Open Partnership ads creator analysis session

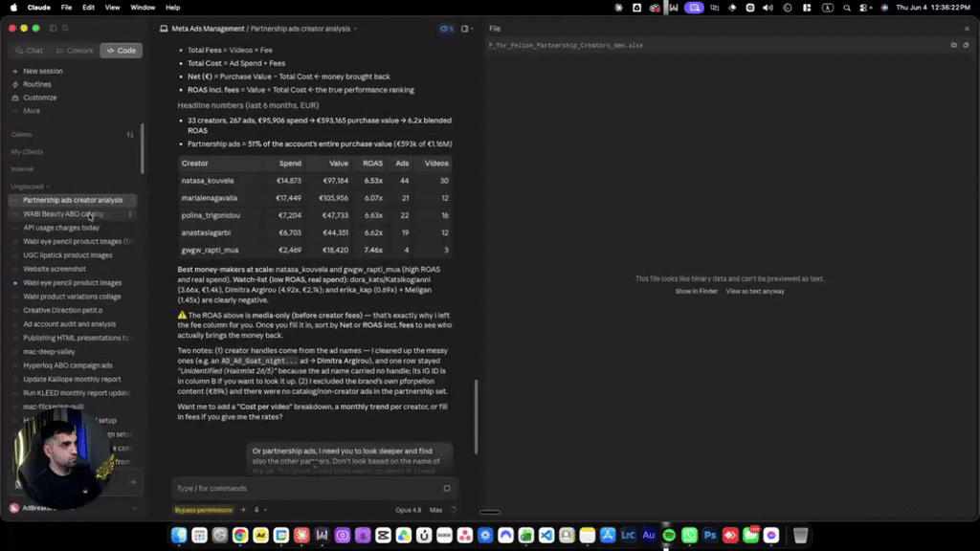(x=73, y=200)
